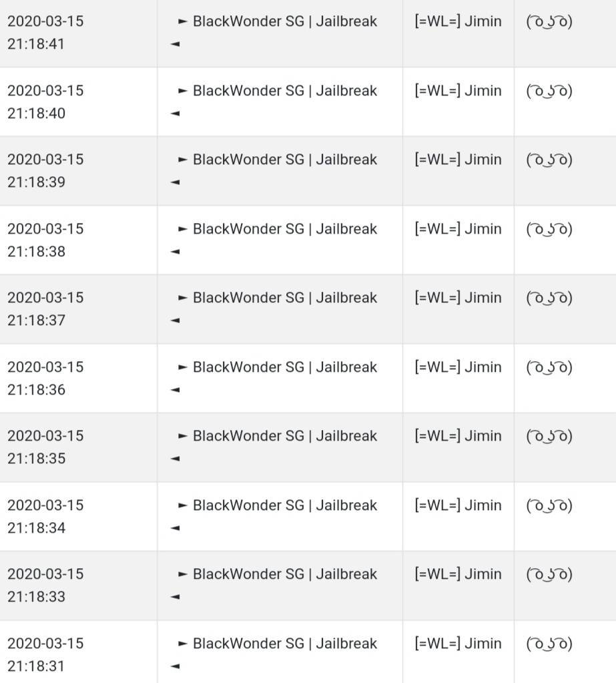Image resolution: width=616 pixels, height=683 pixels.
Task: Open BlackWonder SG | Jailbreak at 21:18:36
Action: [x=285, y=367]
